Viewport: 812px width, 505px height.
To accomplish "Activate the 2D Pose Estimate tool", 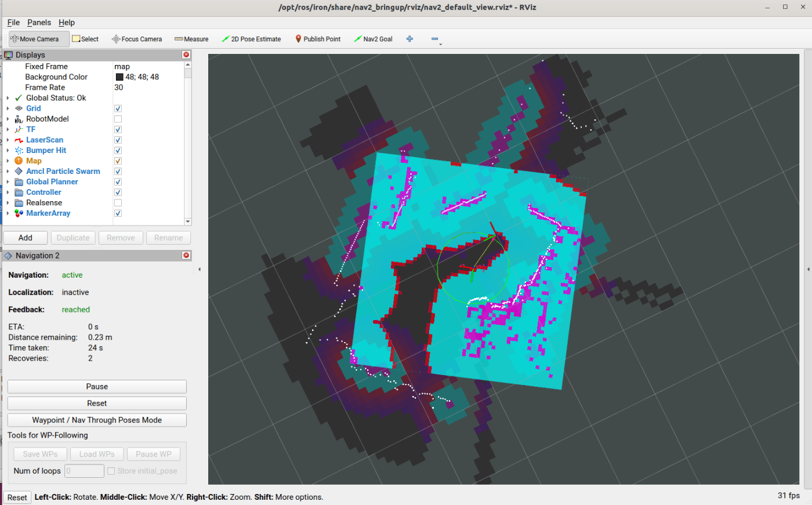I will tap(251, 39).
